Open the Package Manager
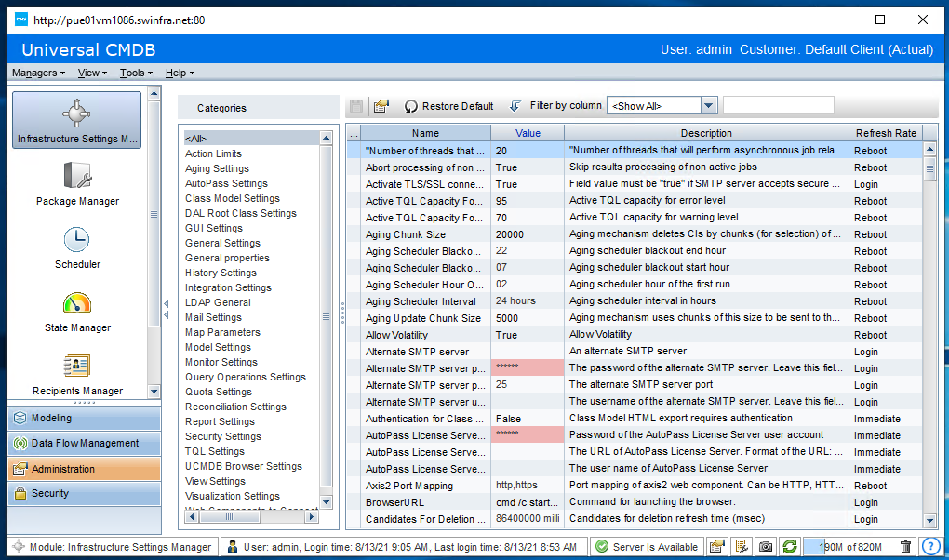The height and width of the screenshot is (560, 949). 76,183
